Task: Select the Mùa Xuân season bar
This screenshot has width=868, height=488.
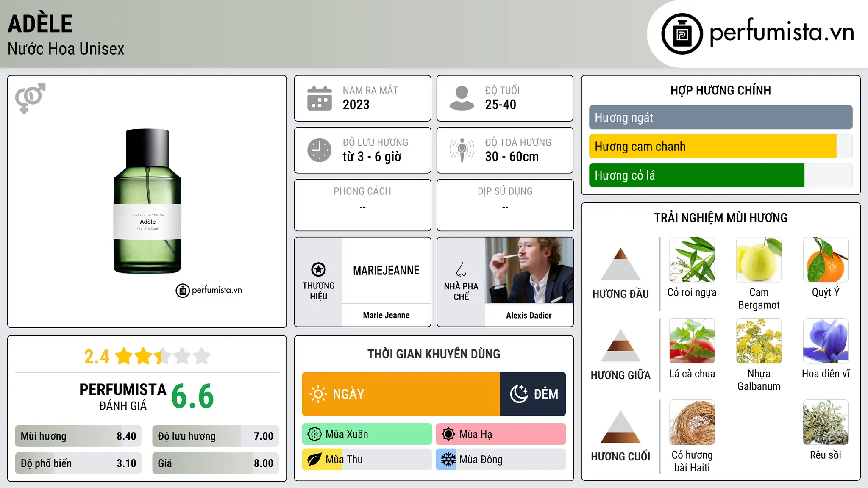Action: pos(367,434)
